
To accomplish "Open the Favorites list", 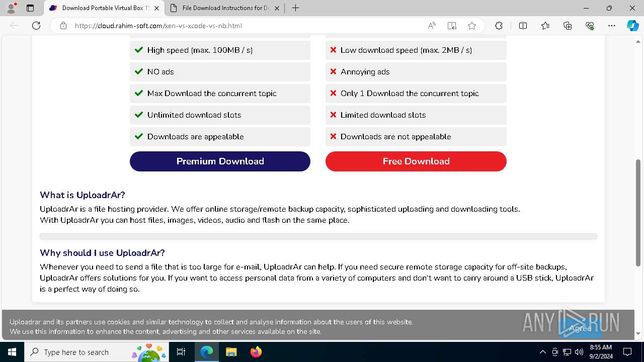I will 545,26.
